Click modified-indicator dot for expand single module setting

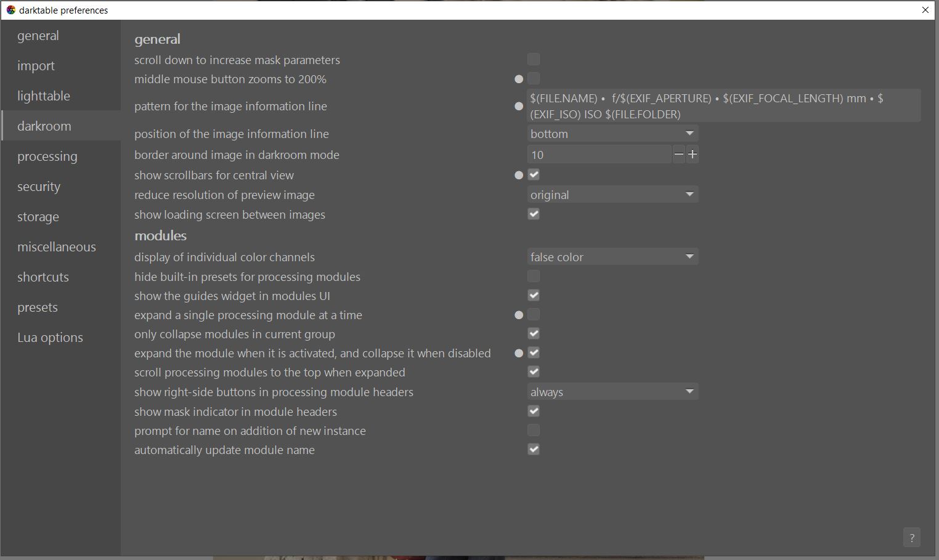coord(519,315)
